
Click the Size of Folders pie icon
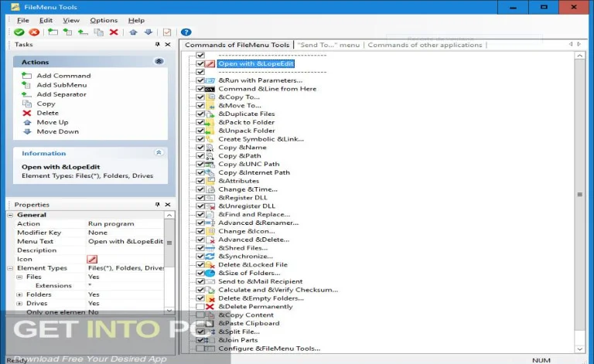(210, 273)
